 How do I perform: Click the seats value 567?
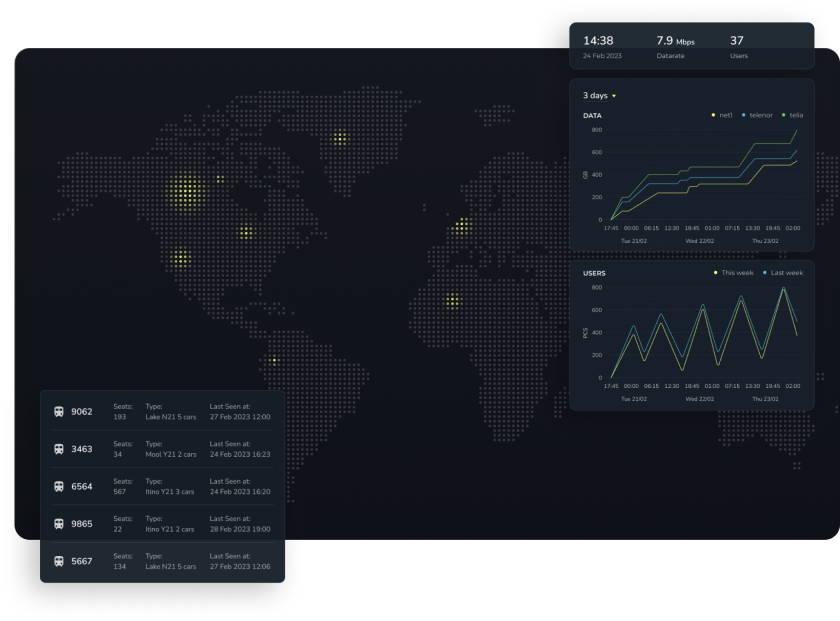[119, 492]
